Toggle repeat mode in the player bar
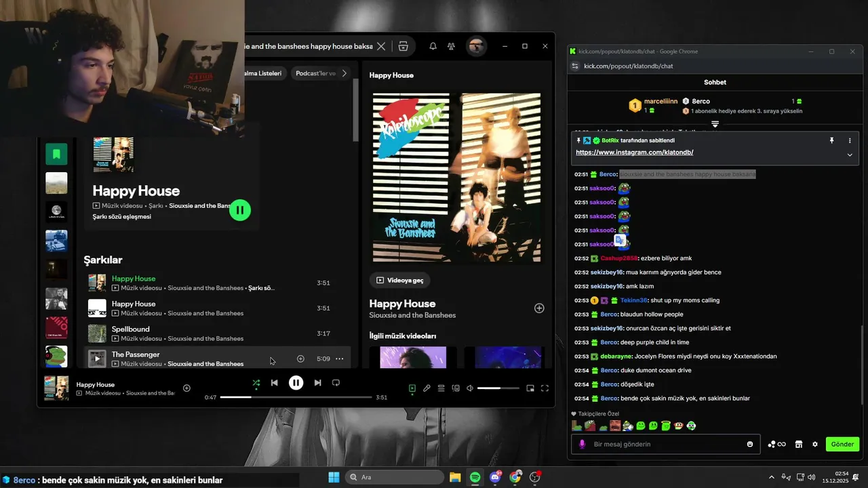This screenshot has height=488, width=868. click(336, 383)
